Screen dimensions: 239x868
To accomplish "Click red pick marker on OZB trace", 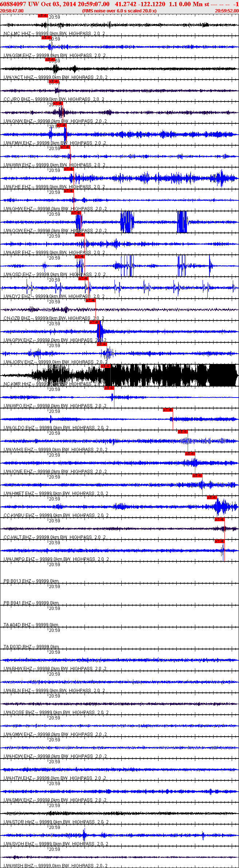I will pyautogui.click(x=90, y=300).
